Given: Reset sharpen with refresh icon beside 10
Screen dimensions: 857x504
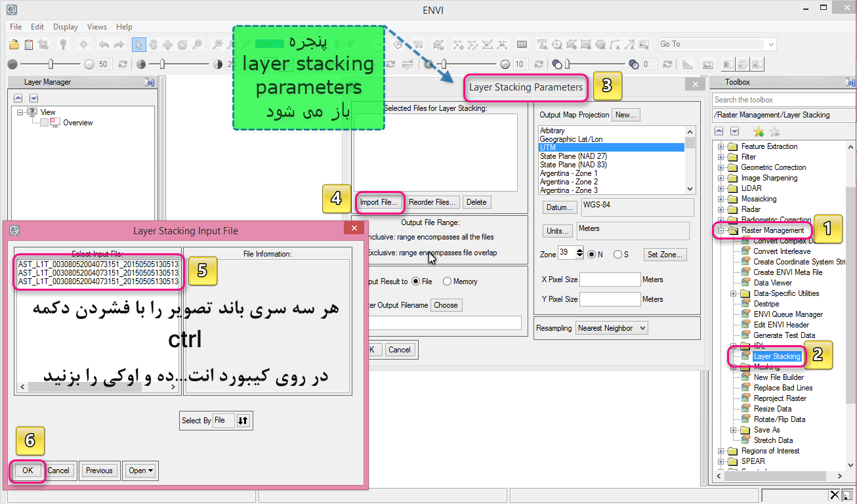Looking at the screenshot, I should tap(539, 64).
